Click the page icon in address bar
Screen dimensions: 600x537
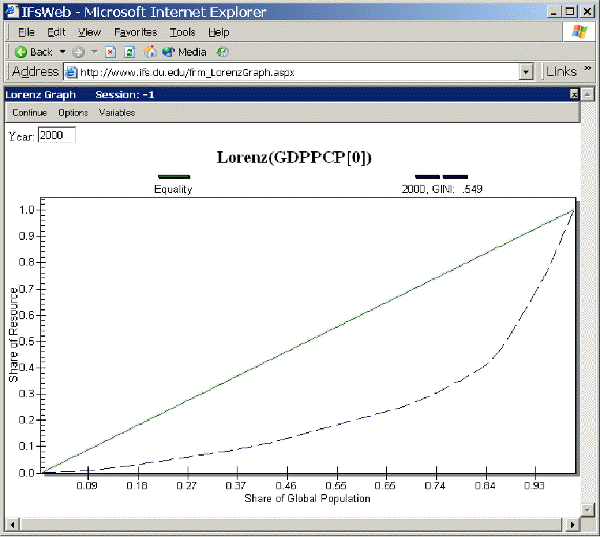point(71,72)
